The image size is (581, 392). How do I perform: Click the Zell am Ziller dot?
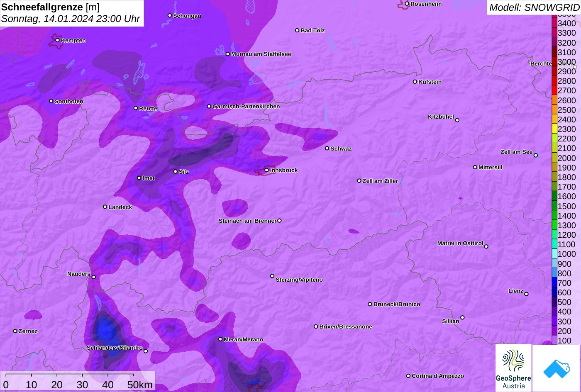pyautogui.click(x=359, y=181)
